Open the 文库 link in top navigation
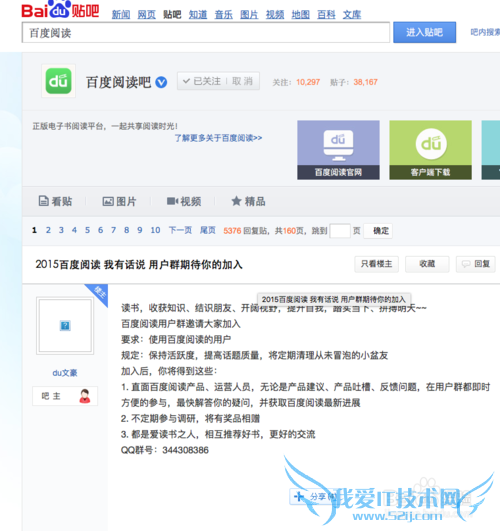This screenshot has height=531, width=500. tap(352, 15)
